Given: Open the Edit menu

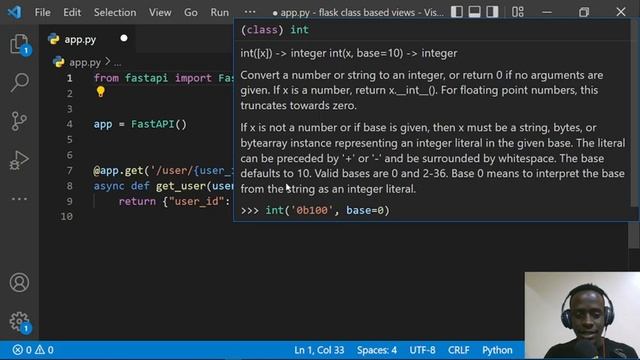Looking at the screenshot, I should pos(72,12).
